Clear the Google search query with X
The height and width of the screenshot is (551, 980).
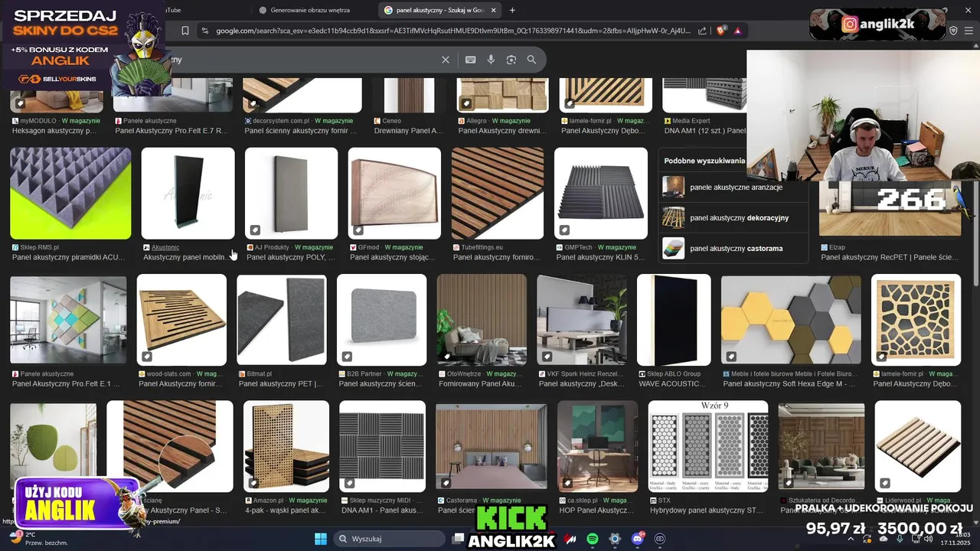coord(446,60)
